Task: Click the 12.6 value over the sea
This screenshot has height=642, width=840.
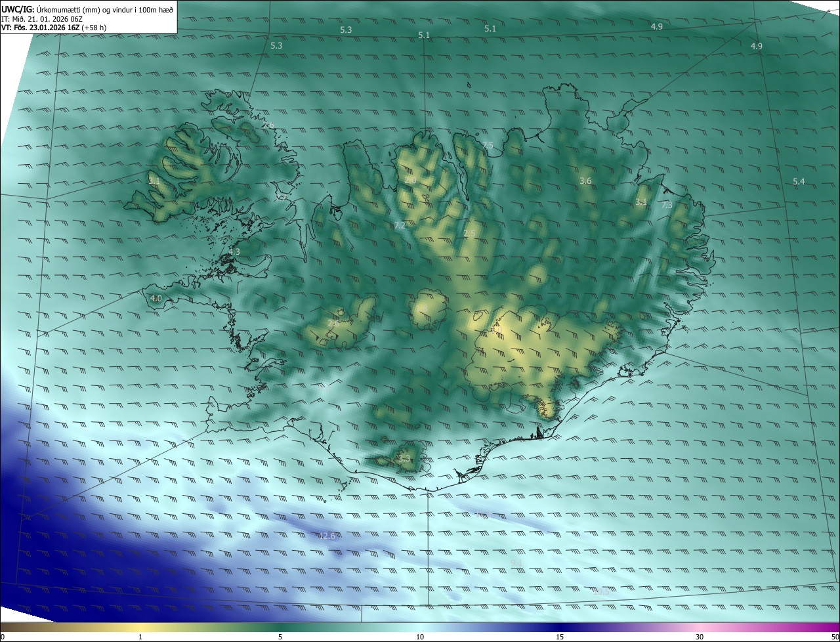Action: tap(327, 536)
